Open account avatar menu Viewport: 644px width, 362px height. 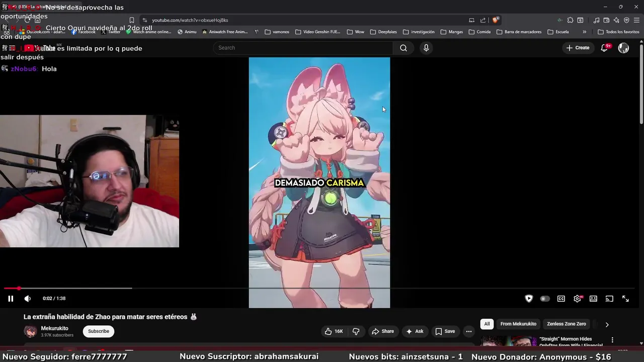point(623,48)
